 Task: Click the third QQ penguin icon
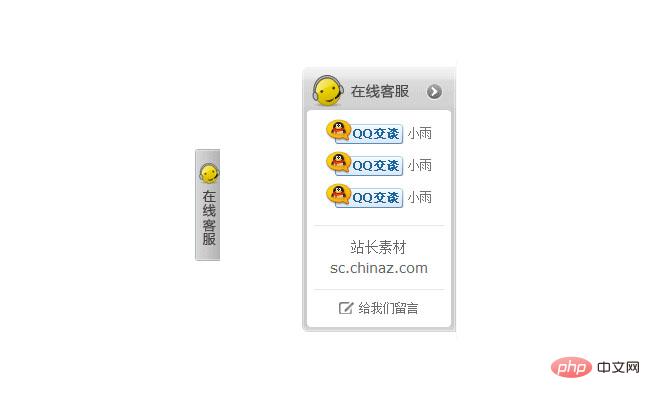(x=338, y=194)
